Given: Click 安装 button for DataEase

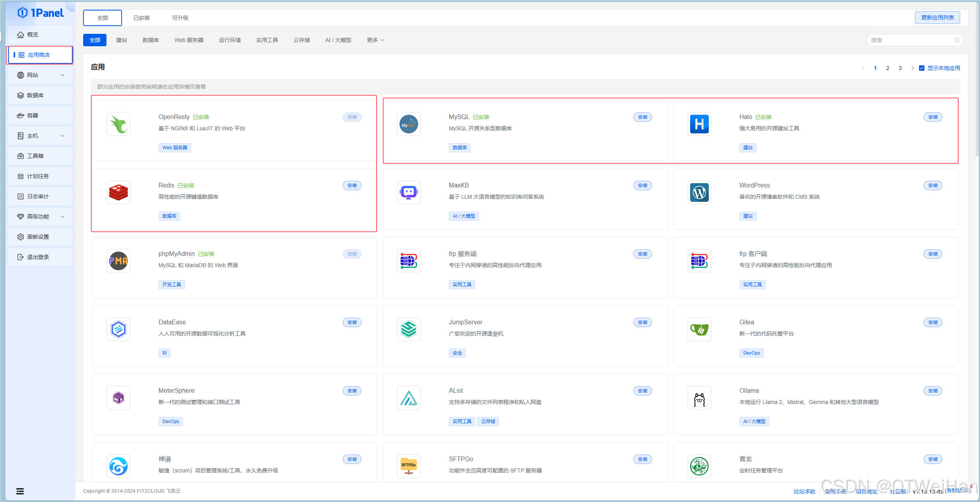Looking at the screenshot, I should (352, 322).
